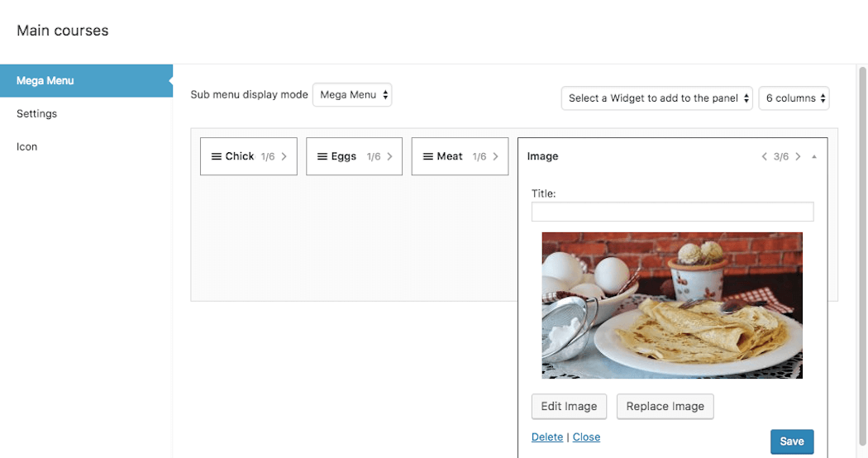Save the Image widget
This screenshot has width=868, height=458.
pos(792,441)
